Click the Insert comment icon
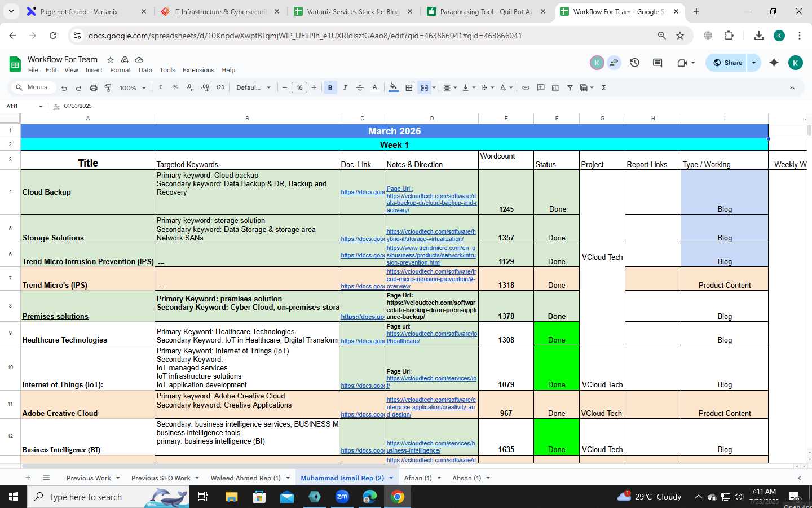Image resolution: width=812 pixels, height=508 pixels. pos(540,87)
